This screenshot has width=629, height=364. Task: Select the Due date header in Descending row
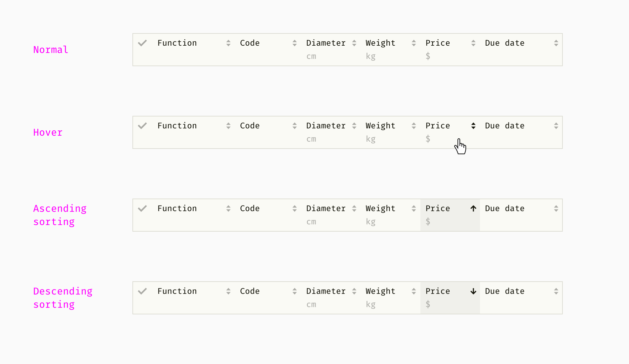tap(505, 291)
